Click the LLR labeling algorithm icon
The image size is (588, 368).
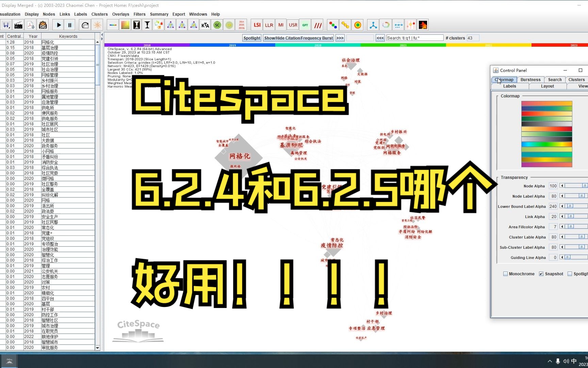pos(269,25)
